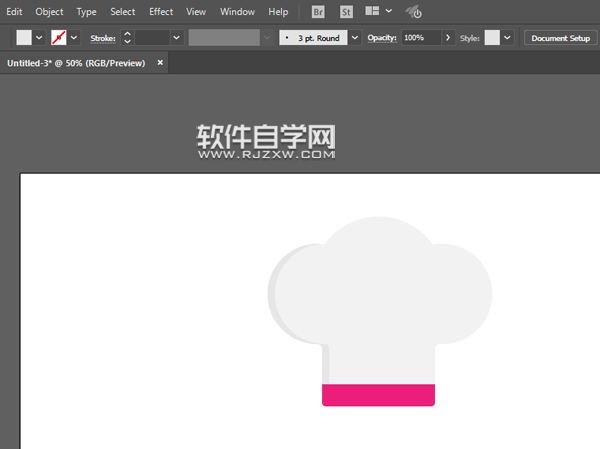Click the fill color swatch
The image size is (600, 449).
pyautogui.click(x=24, y=37)
